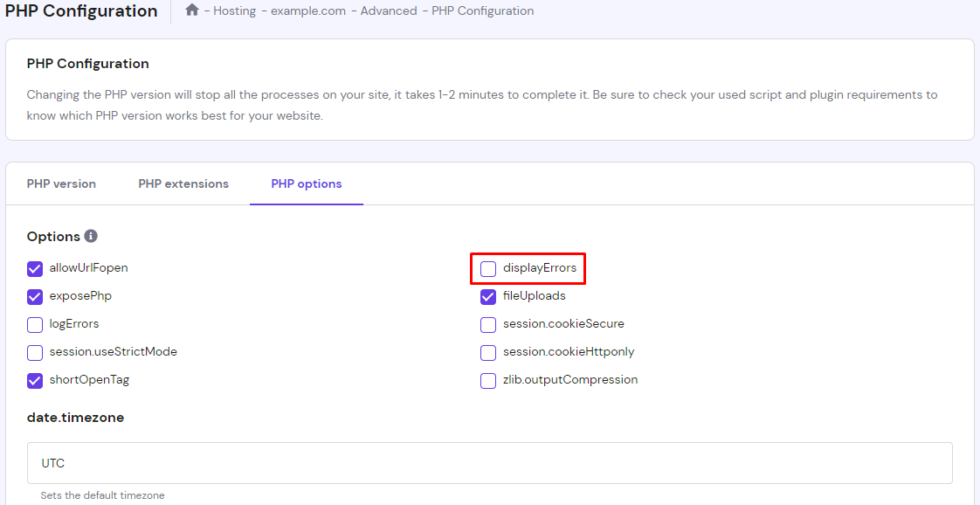Check session.useStrictMode
Viewport: 980px width, 505px height.
[34, 352]
